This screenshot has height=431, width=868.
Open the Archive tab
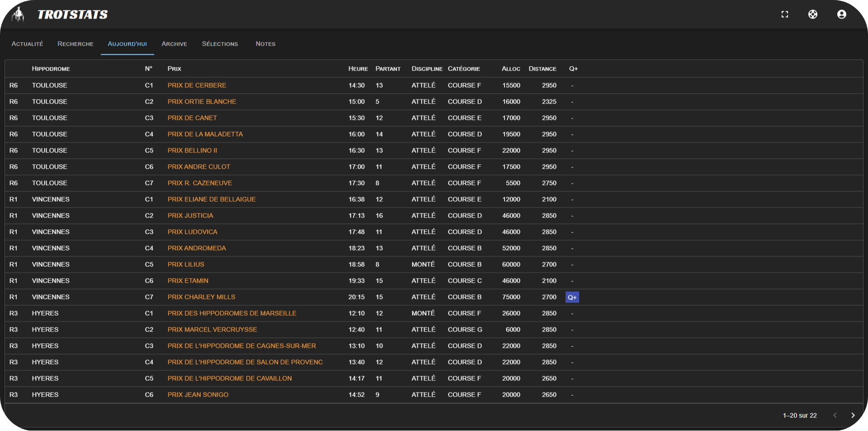pyautogui.click(x=175, y=44)
